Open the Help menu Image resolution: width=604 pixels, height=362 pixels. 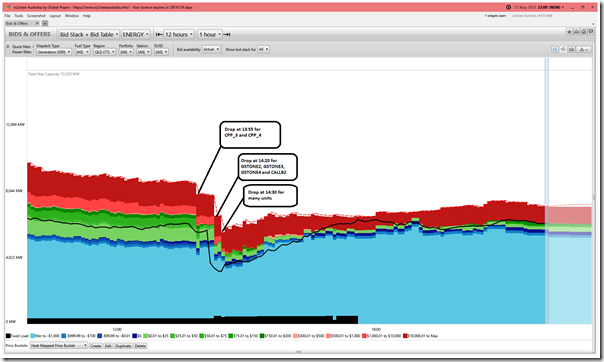(87, 16)
